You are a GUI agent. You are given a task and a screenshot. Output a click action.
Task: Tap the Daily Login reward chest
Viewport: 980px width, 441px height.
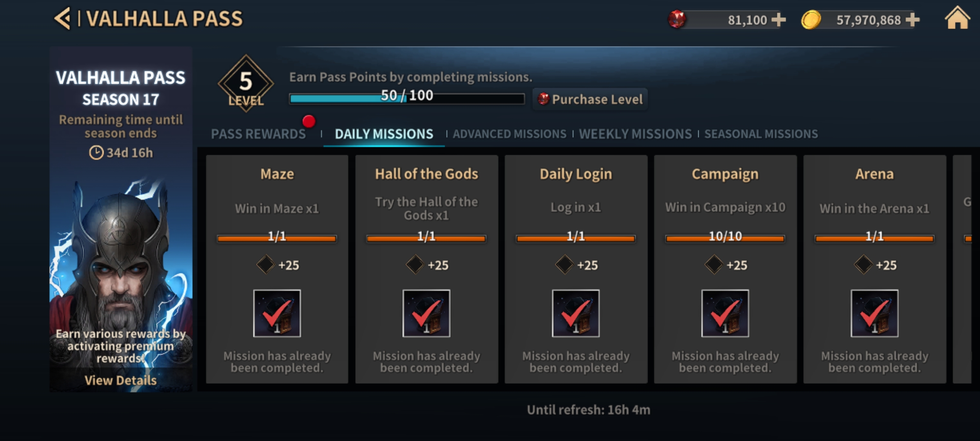click(576, 313)
